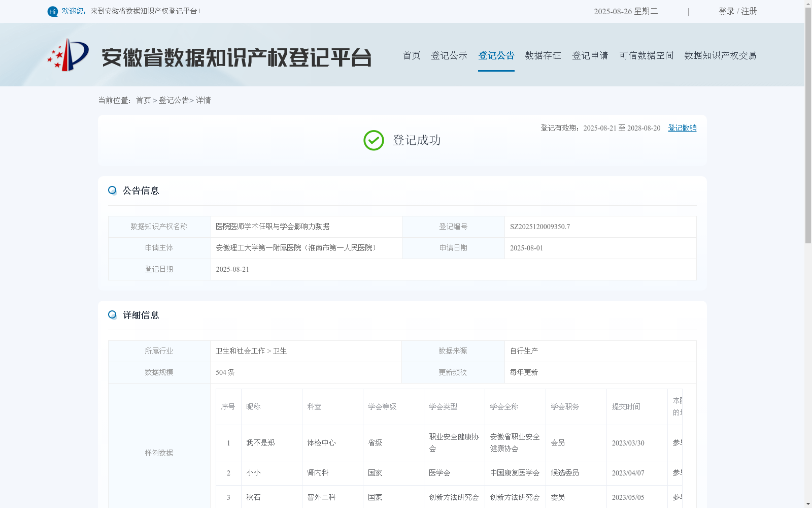Click the 公告信息 section bullet icon

(x=112, y=190)
